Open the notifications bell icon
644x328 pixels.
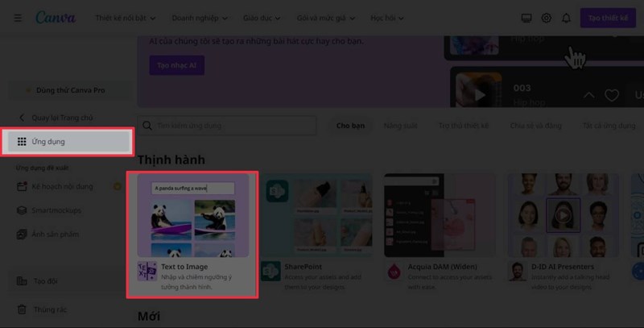click(567, 18)
